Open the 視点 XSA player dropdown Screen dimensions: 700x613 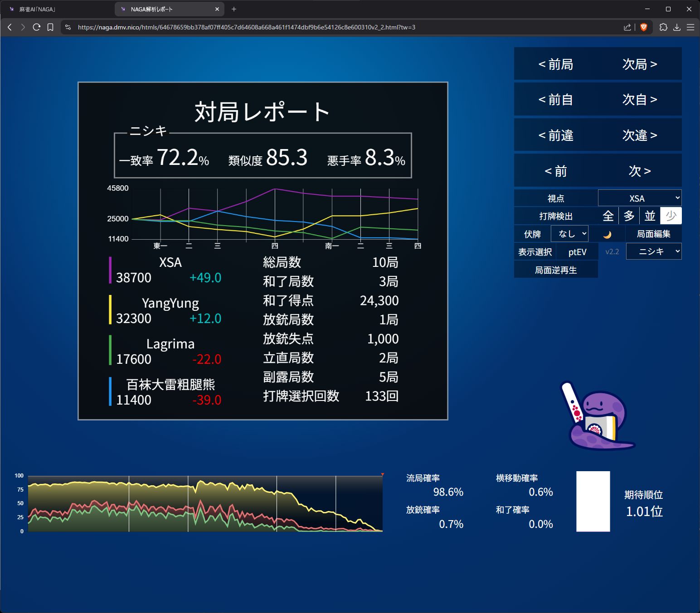pos(639,198)
